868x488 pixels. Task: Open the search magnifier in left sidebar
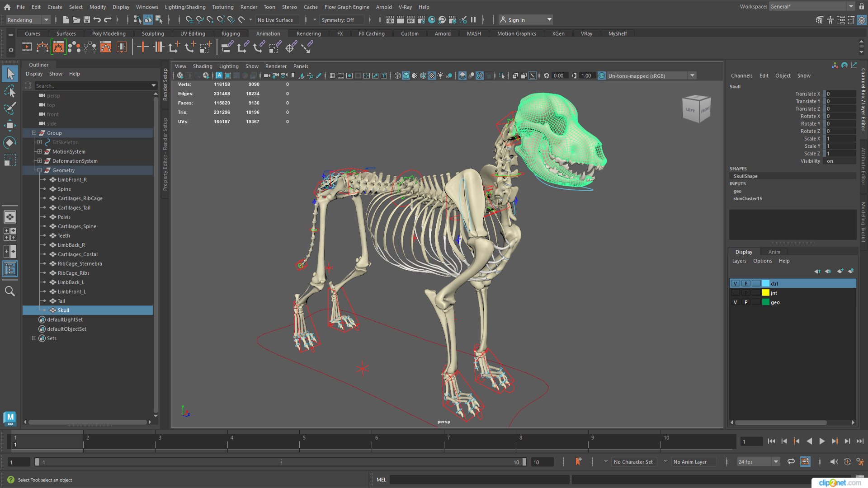pos(10,291)
